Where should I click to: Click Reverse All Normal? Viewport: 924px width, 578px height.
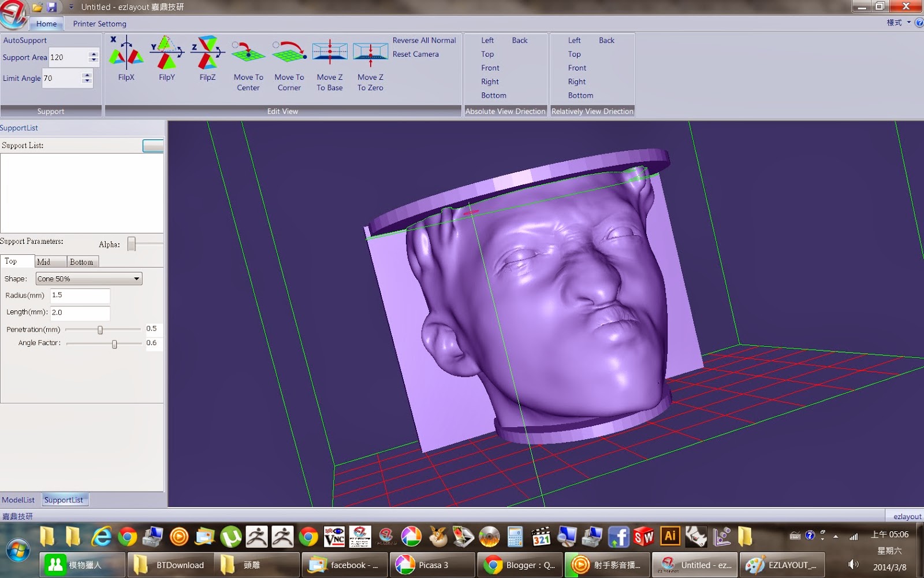[424, 40]
